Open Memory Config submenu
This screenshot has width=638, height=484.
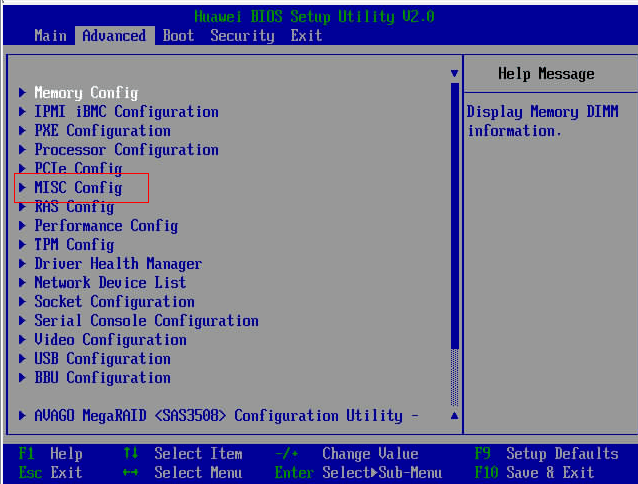point(86,93)
